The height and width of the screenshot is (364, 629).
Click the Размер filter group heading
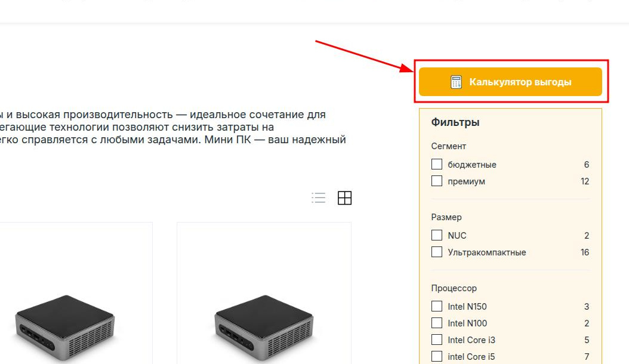tap(446, 217)
